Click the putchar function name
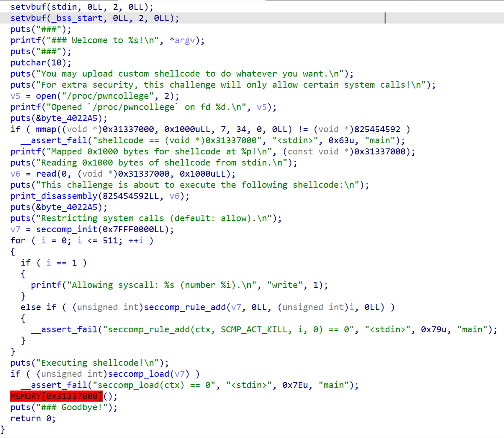The height and width of the screenshot is (438, 504). 28,62
